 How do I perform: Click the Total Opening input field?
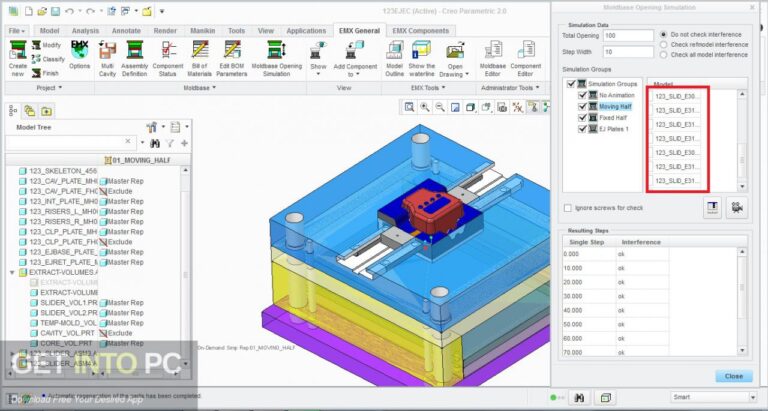tap(628, 36)
